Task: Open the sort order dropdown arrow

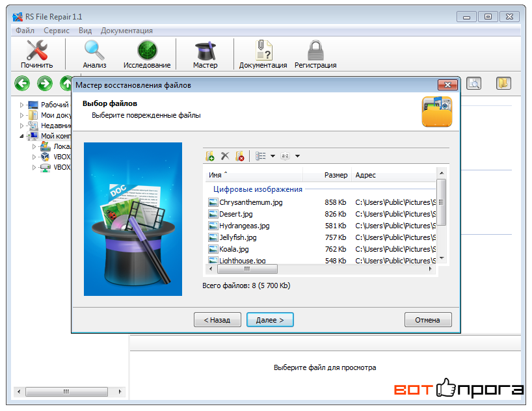Action: [298, 156]
